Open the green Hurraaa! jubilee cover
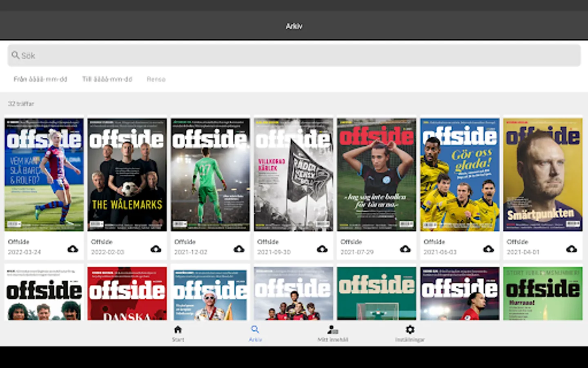588x368 pixels. 543,294
